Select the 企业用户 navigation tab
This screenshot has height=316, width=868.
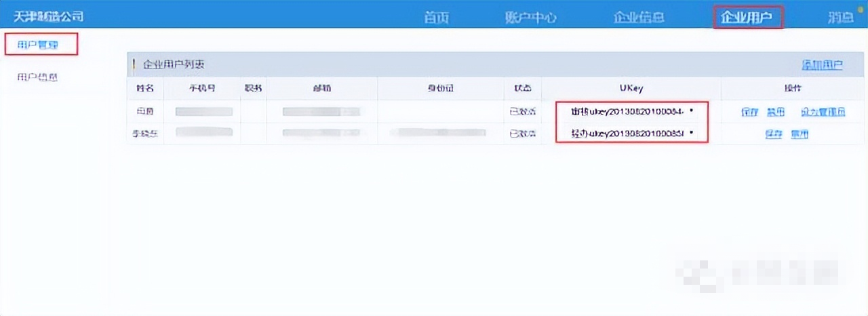coord(748,18)
